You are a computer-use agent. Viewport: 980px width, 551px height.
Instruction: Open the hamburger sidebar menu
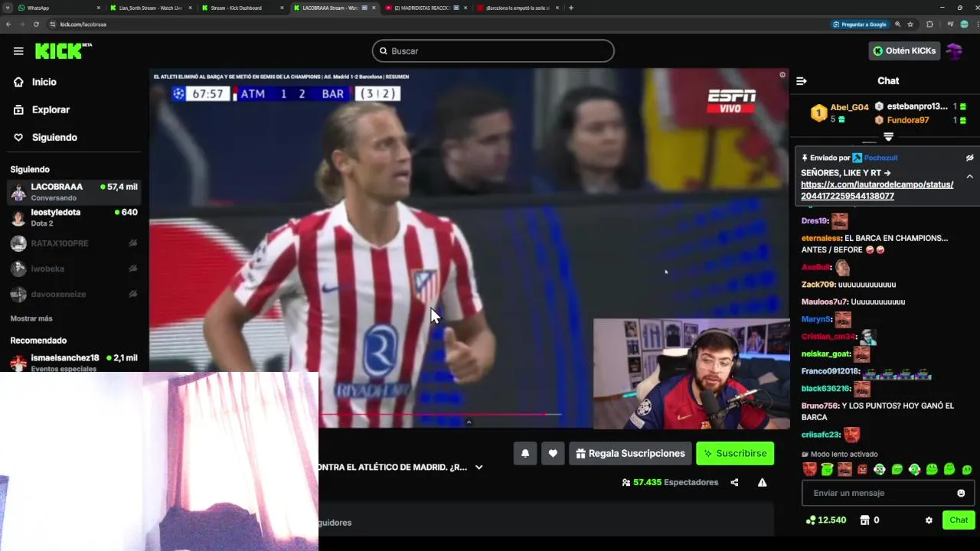(18, 51)
